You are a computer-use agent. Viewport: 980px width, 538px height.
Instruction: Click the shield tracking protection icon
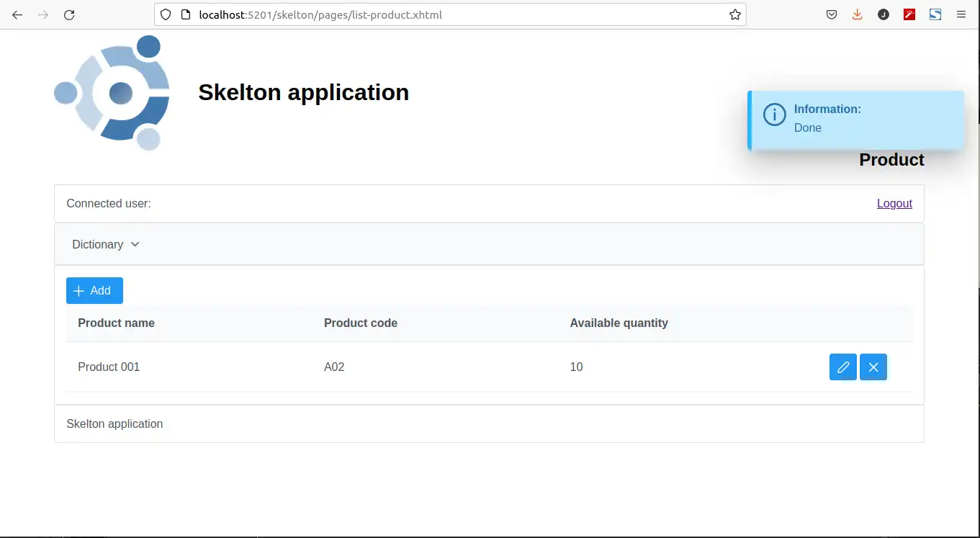(166, 14)
